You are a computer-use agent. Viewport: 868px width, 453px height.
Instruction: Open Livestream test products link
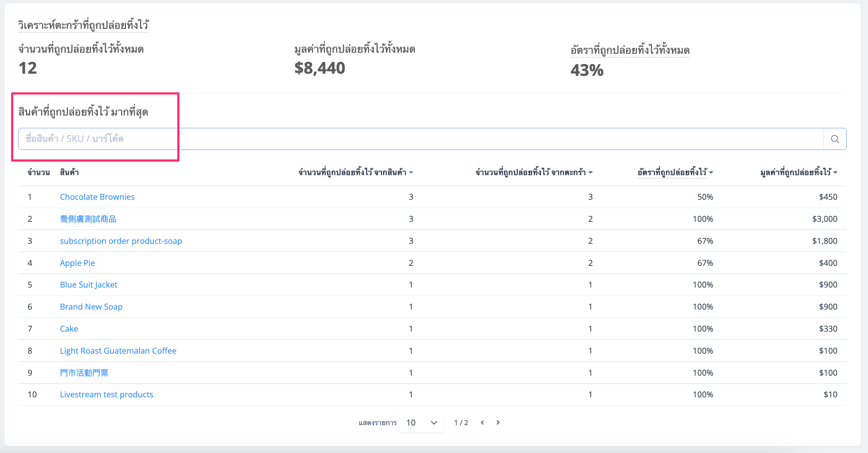coord(107,394)
